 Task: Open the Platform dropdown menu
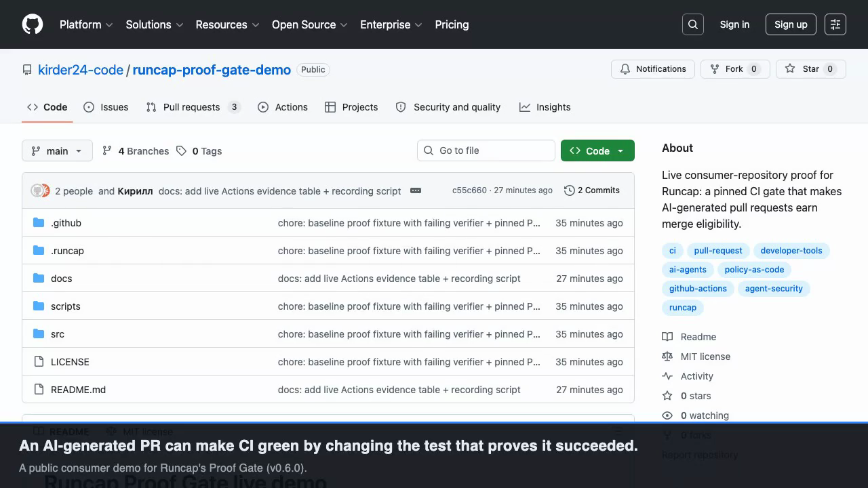click(86, 24)
